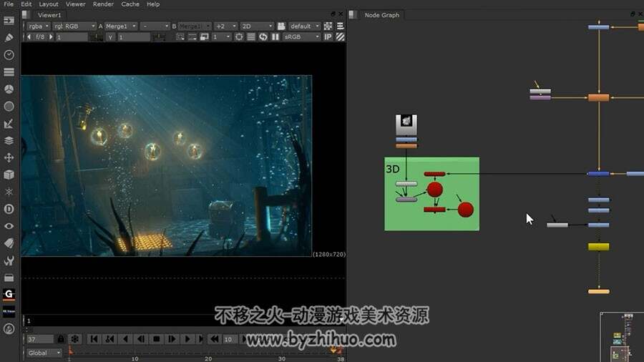Step forward one frame button

tap(172, 339)
